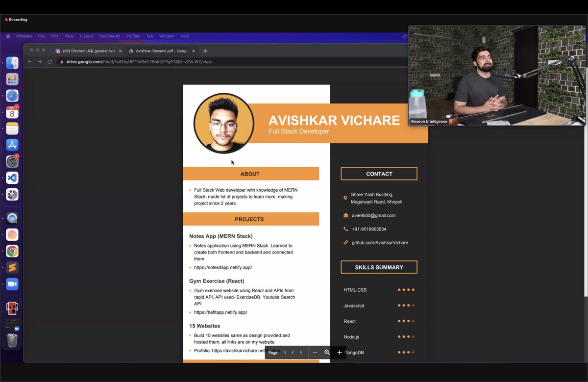Open the Window menu
This screenshot has width=588, height=382.
pyautogui.click(x=167, y=36)
